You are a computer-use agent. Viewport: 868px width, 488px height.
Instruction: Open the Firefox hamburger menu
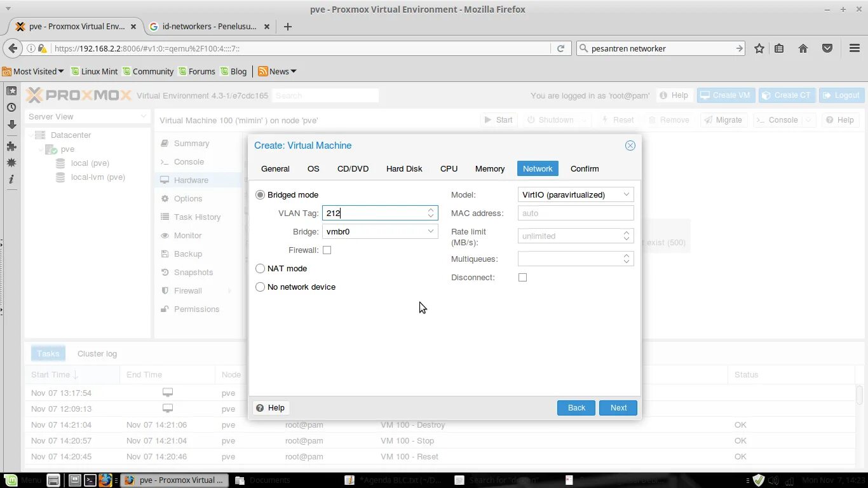pyautogui.click(x=855, y=48)
